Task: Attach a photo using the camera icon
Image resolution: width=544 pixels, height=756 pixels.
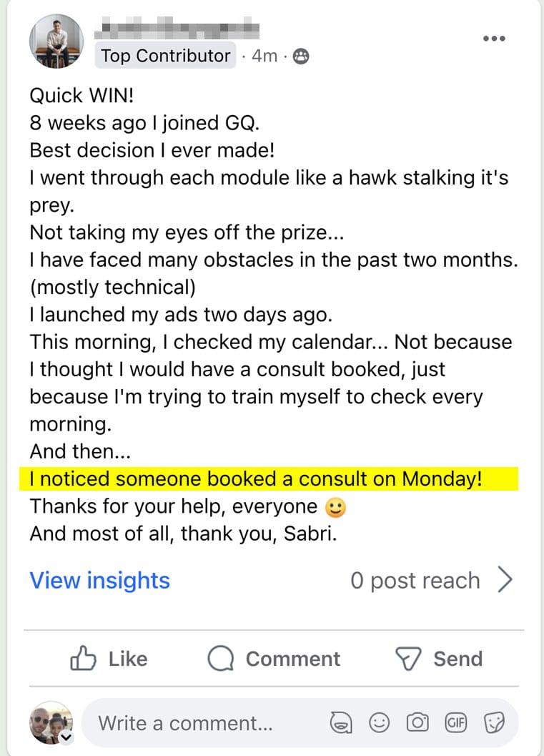Action: (x=417, y=723)
